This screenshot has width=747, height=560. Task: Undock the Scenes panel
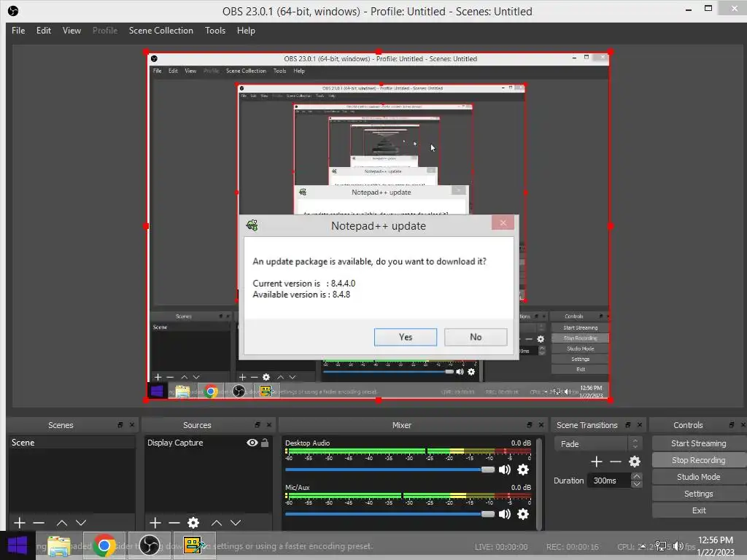[120, 425]
